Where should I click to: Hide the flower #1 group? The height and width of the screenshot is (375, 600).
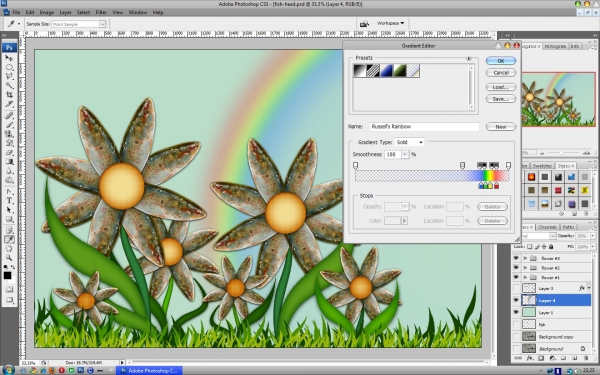coord(516,277)
